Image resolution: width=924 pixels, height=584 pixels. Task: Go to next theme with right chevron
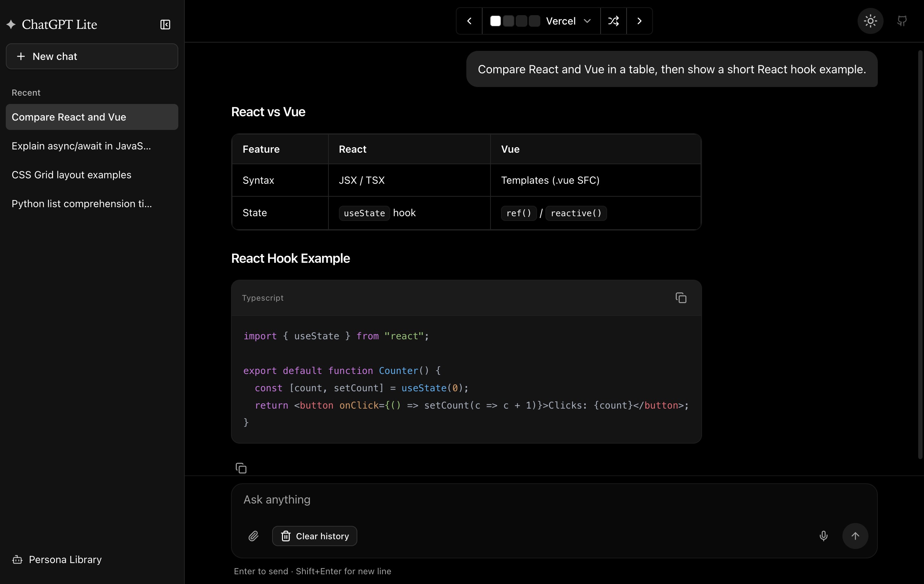point(639,21)
